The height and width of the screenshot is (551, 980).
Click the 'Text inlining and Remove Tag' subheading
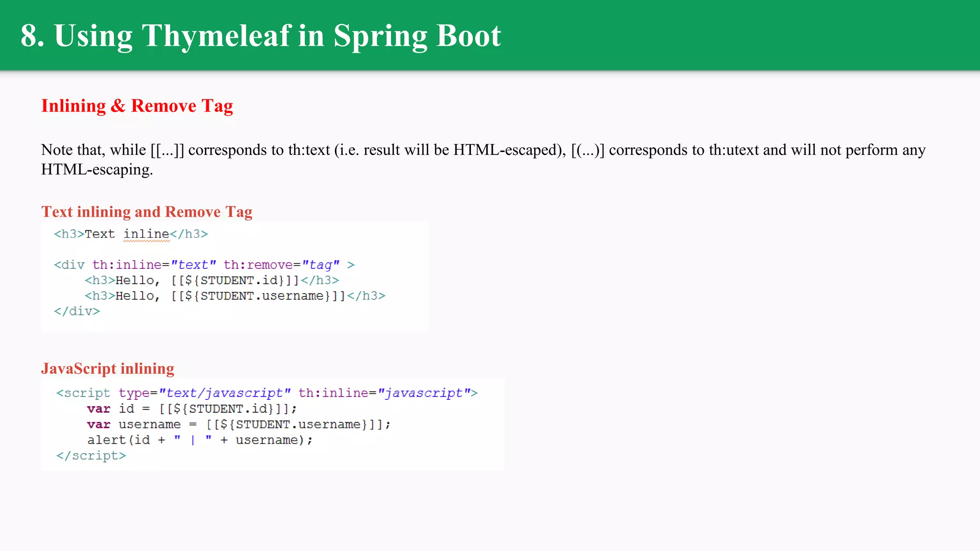(x=146, y=211)
